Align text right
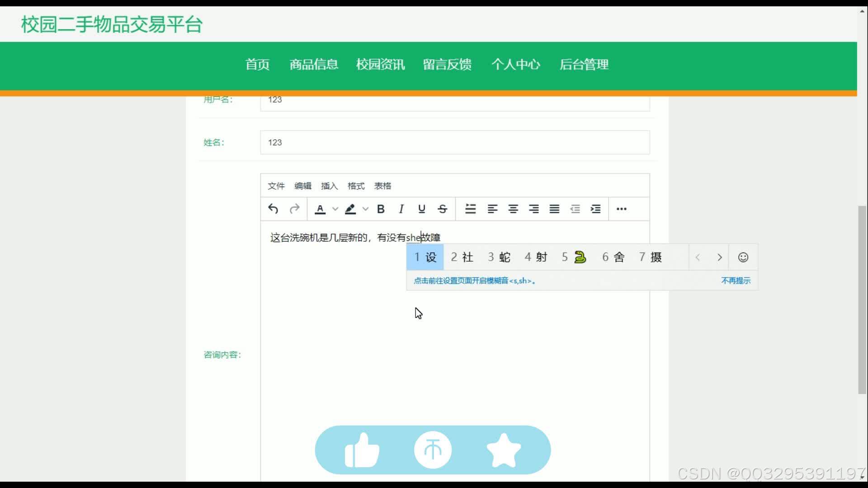The width and height of the screenshot is (868, 488). click(x=534, y=209)
